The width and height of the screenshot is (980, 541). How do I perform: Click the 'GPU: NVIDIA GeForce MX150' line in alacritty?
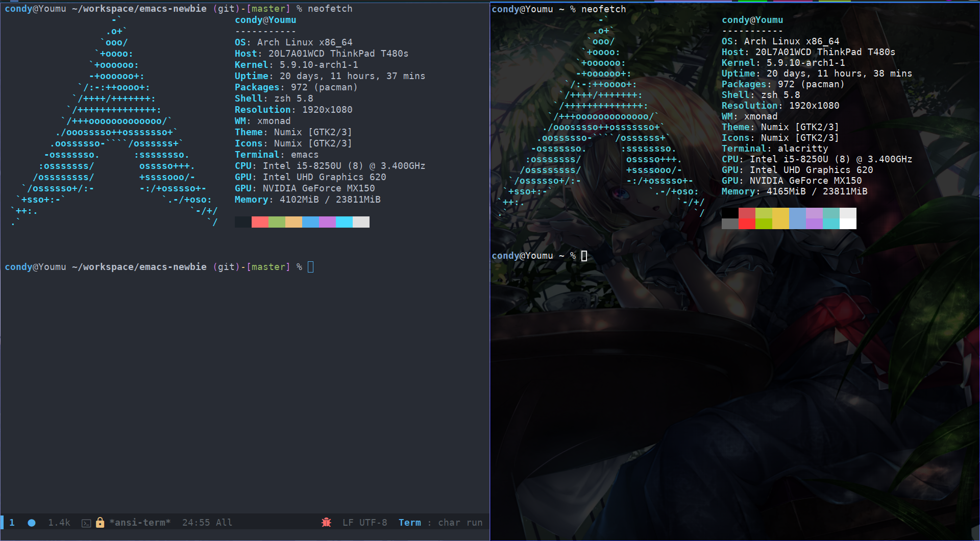pyautogui.click(x=791, y=181)
